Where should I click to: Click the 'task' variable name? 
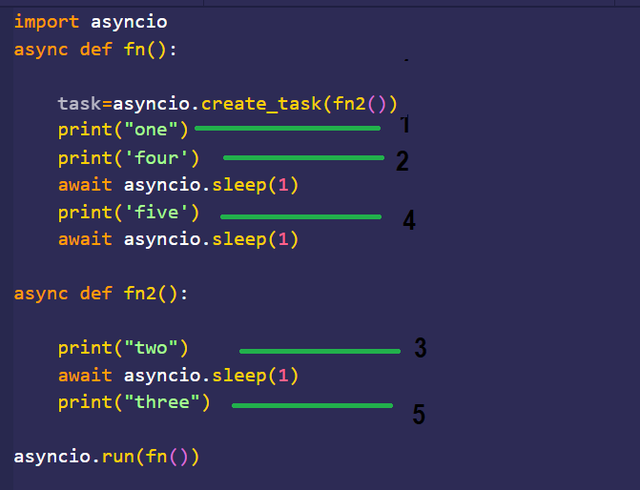[x=79, y=104]
